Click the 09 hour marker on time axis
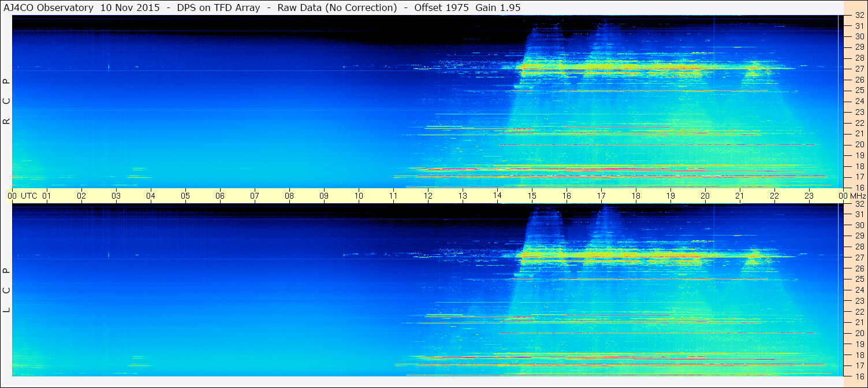The width and height of the screenshot is (868, 388). pos(324,196)
